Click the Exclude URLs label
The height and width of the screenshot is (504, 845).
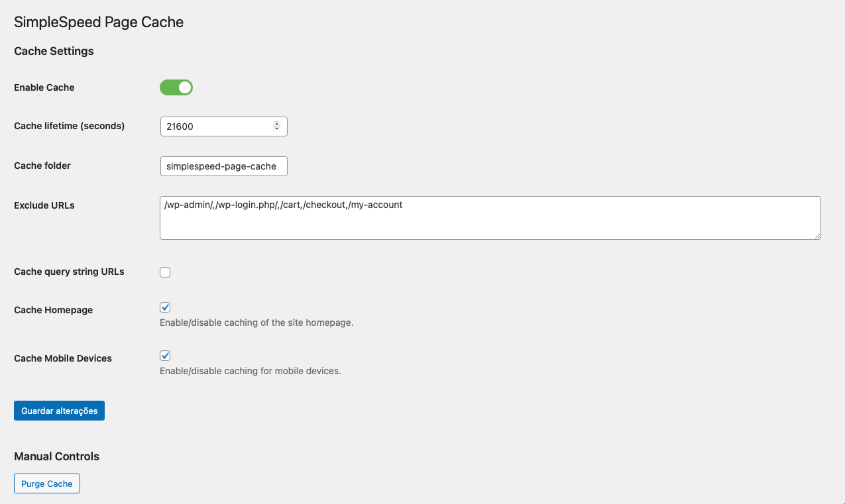44,205
